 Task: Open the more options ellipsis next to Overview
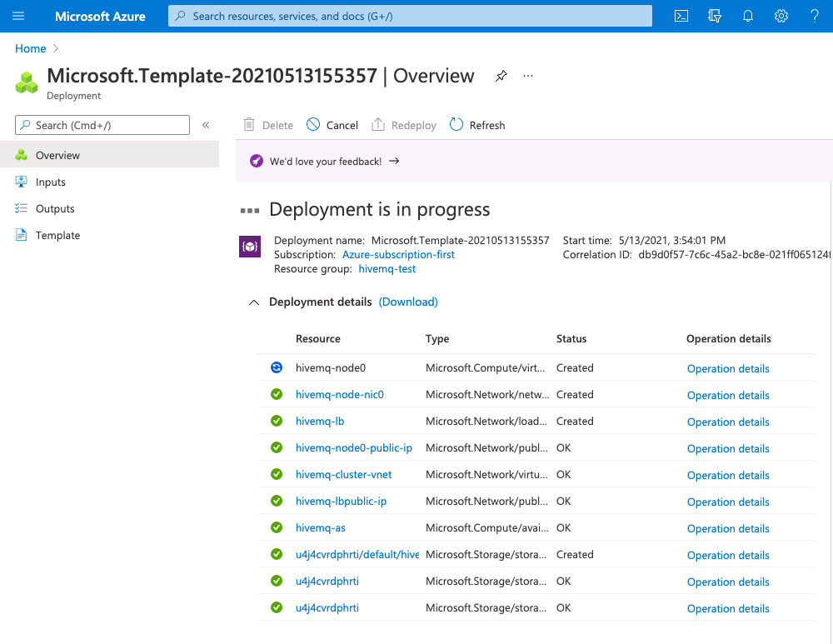[527, 76]
